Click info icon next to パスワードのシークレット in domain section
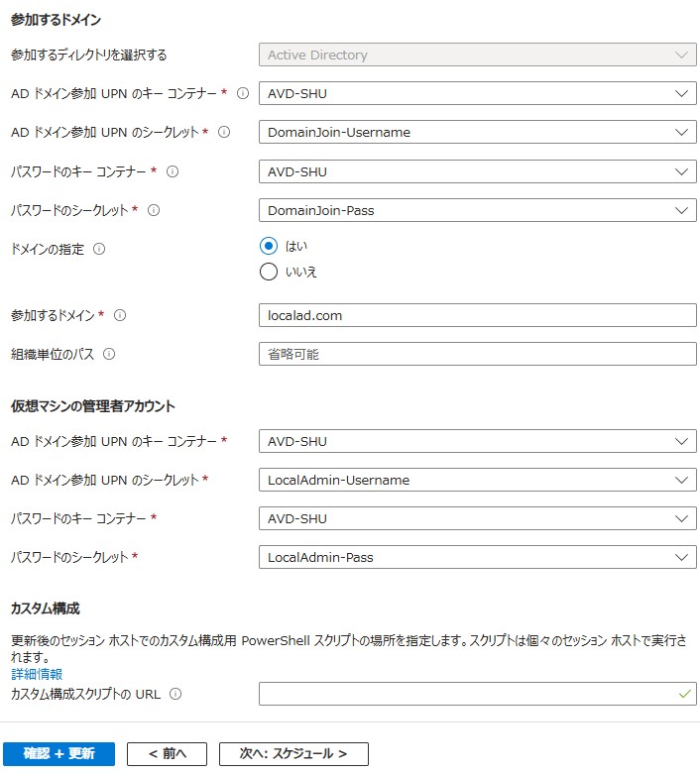This screenshot has height=774, width=700. tap(154, 210)
